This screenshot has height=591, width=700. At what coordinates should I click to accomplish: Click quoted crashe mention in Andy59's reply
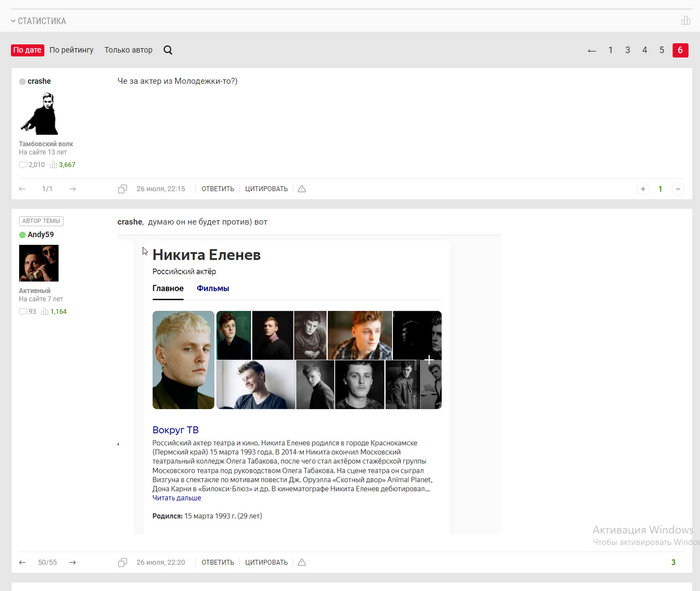pyautogui.click(x=130, y=222)
